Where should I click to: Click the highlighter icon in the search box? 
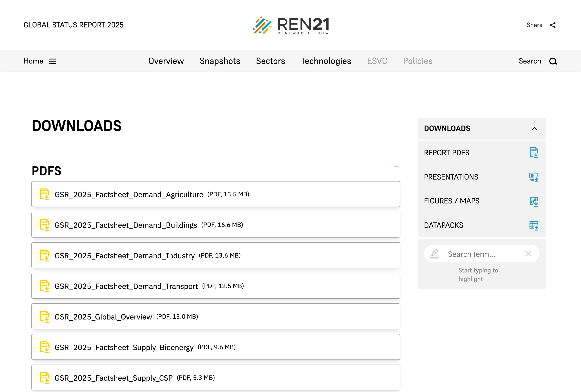[434, 254]
